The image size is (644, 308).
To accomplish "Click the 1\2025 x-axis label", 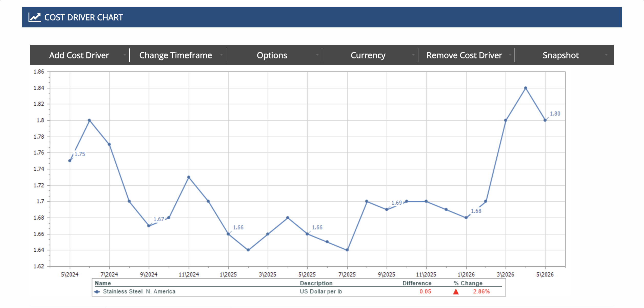I will click(228, 274).
